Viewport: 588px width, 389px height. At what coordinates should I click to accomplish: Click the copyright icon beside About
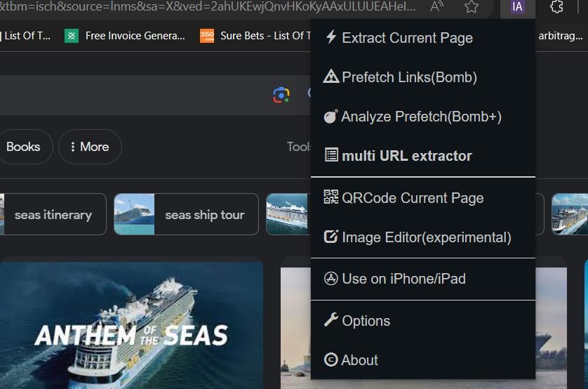331,360
